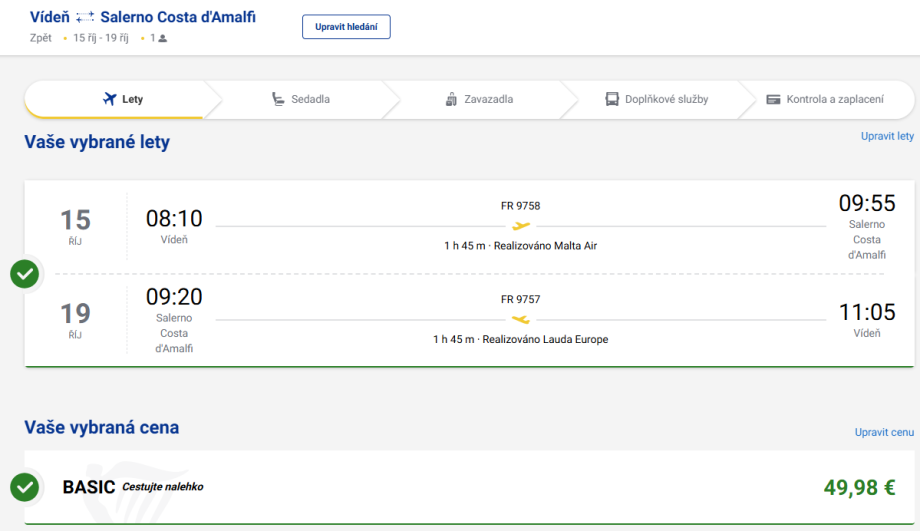Viewport: 920px width, 531px height.
Task: Click the Upravit cenu link
Action: (x=884, y=432)
